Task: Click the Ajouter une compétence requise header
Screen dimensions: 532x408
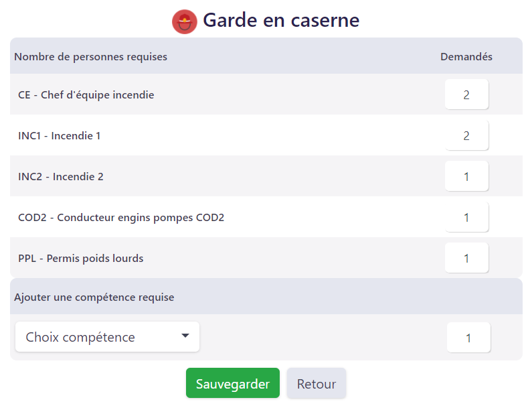Action: (94, 297)
